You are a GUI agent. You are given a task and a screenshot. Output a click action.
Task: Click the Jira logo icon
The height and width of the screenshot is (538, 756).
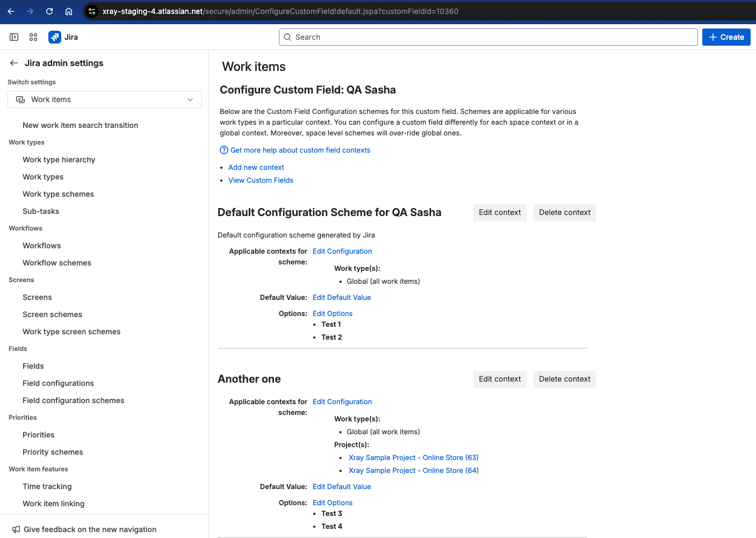tap(55, 37)
